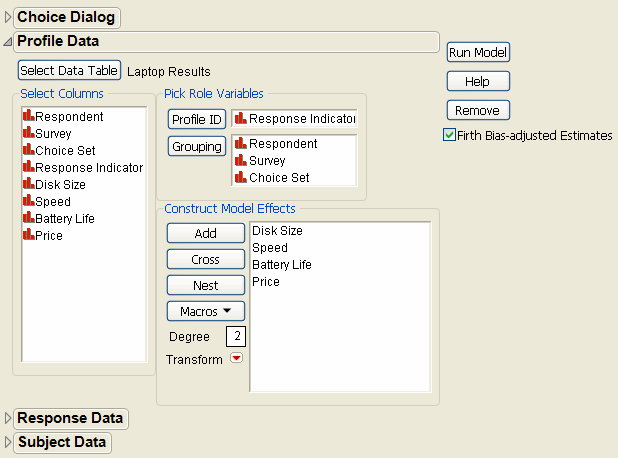618x458 pixels.
Task: Click the Speed column icon in Select Columns
Action: tap(28, 202)
